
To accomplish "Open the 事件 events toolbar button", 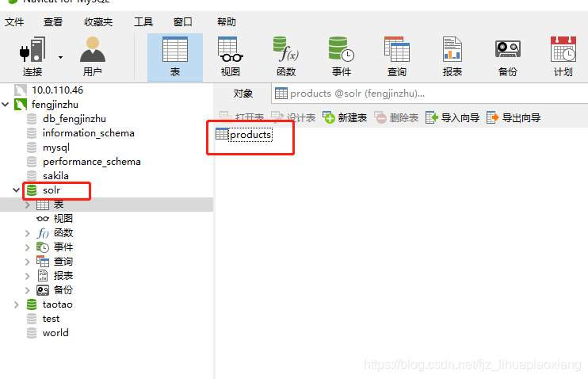I will (342, 56).
